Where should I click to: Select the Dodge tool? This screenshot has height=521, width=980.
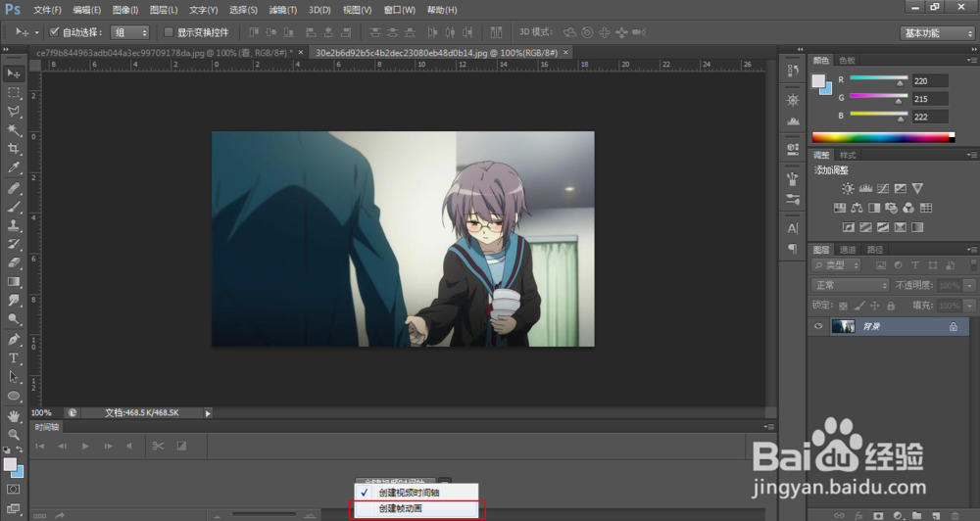pyautogui.click(x=13, y=319)
